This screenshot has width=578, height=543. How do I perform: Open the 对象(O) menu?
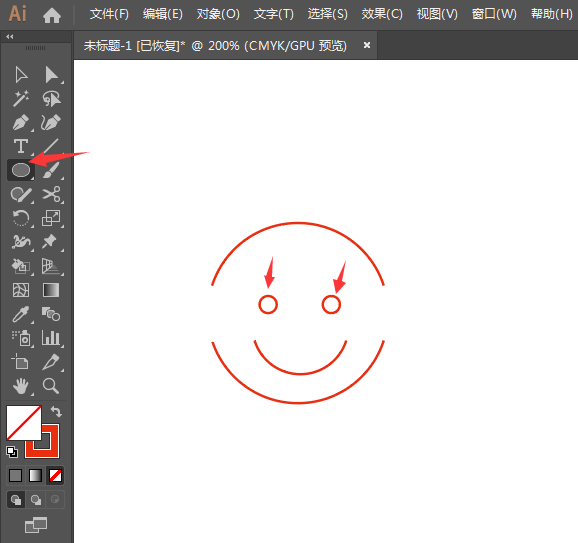click(x=218, y=14)
